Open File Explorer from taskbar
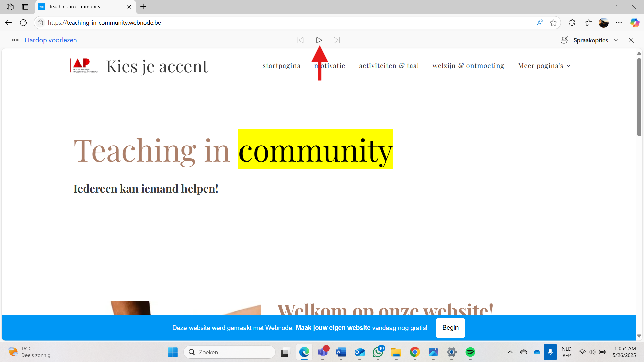The height and width of the screenshot is (362, 644). 396,352
